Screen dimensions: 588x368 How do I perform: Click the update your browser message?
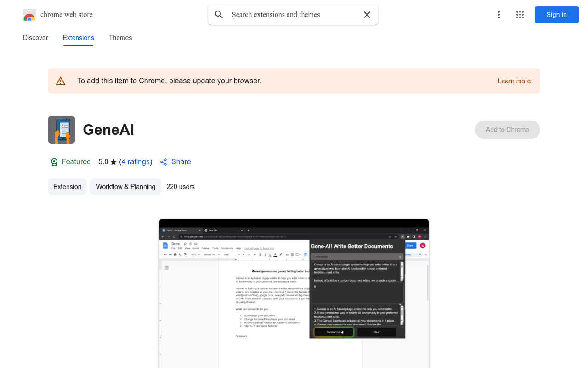[169, 81]
